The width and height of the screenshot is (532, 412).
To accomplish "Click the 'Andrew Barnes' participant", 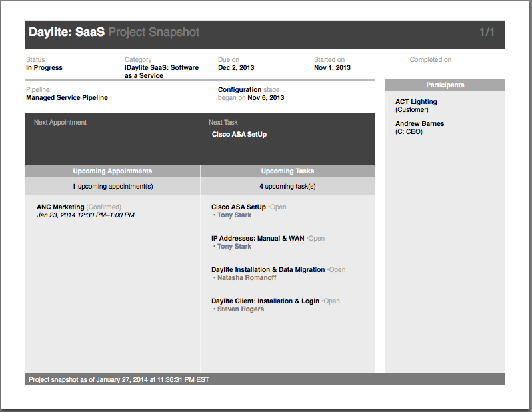I will [x=420, y=124].
